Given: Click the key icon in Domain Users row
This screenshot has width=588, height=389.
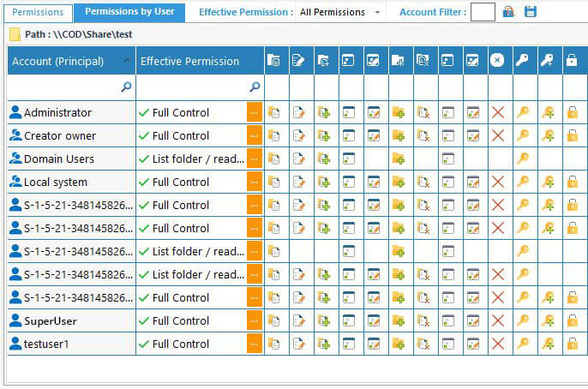Looking at the screenshot, I should click(x=522, y=159).
